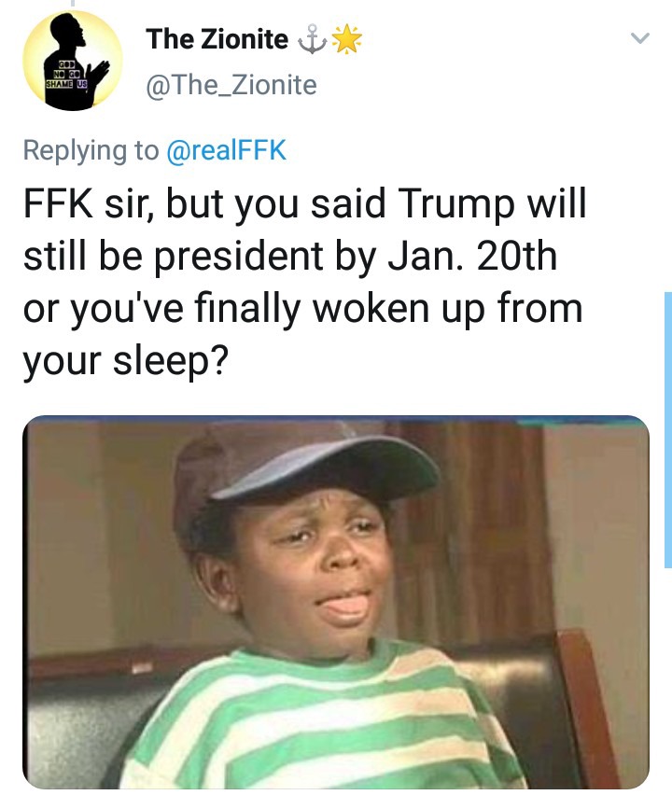Screen dimensions: 672x795
Task: Click the 'GOD NO GO SHAME US' avatar text
Action: pyautogui.click(x=66, y=75)
